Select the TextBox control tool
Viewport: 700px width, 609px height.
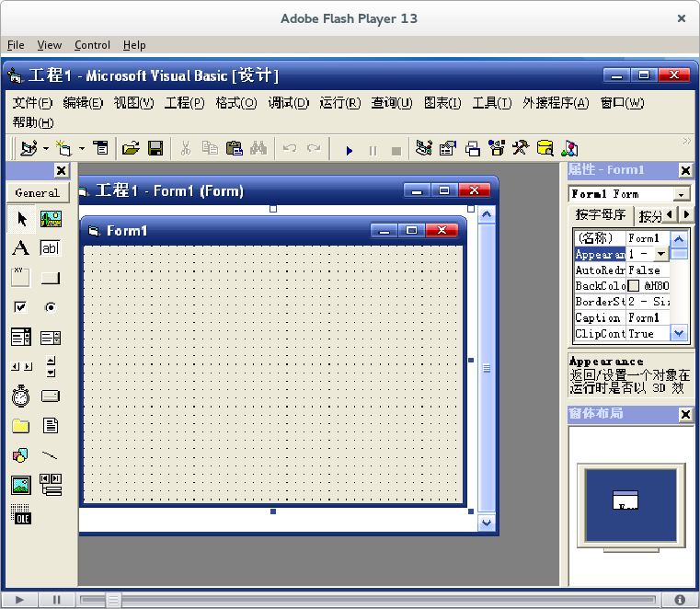point(50,247)
